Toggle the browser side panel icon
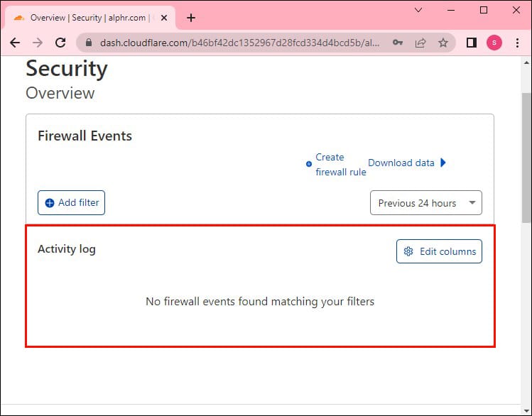This screenshot has height=416, width=532. pos(471,43)
